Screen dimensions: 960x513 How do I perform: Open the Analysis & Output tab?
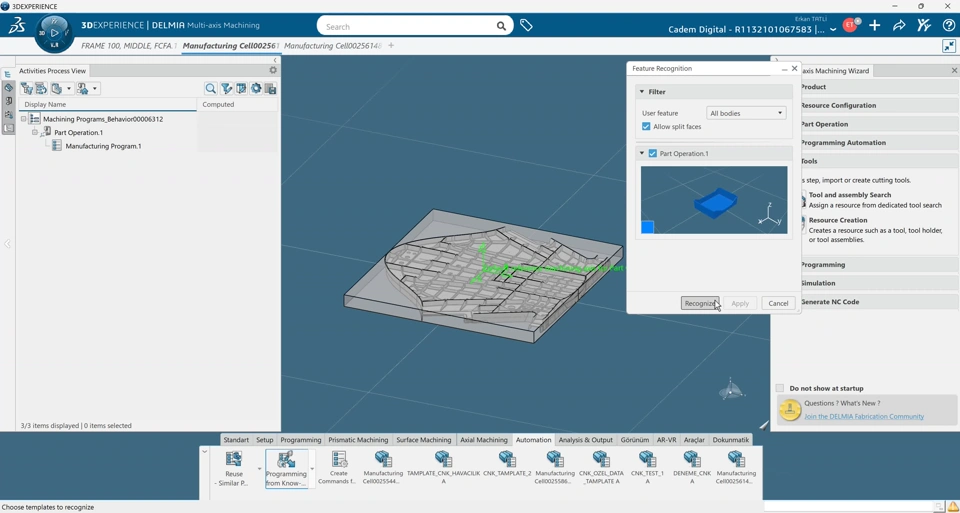click(585, 440)
